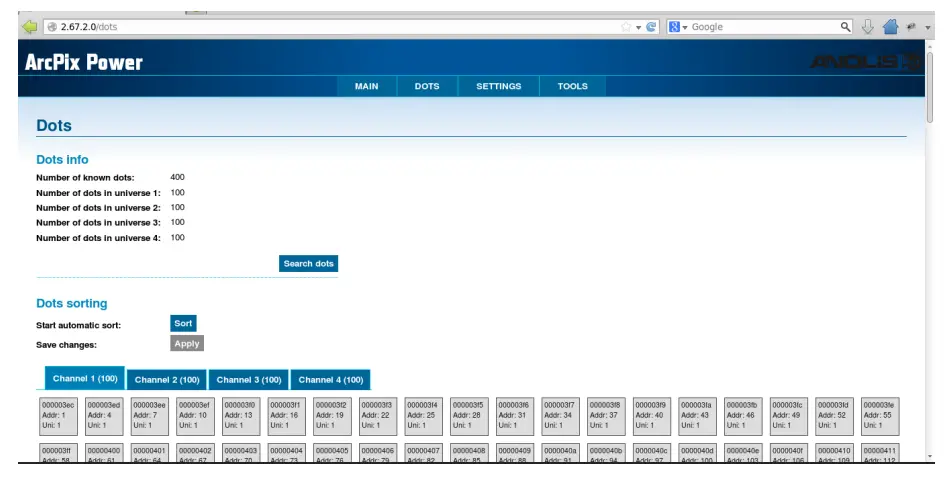Viewport: 947px width, 481px height.
Task: Select dot 000003fa at Addr 43
Action: [698, 416]
